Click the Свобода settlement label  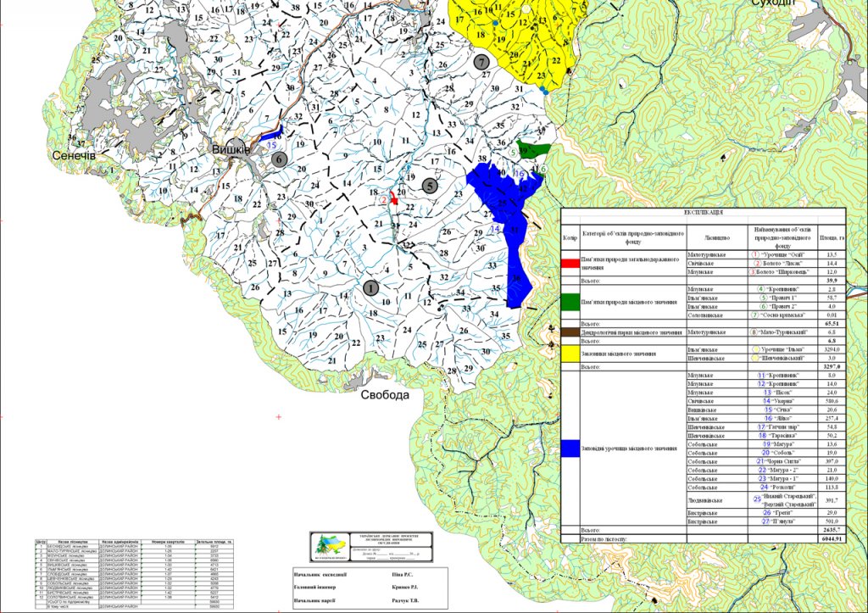(x=386, y=395)
